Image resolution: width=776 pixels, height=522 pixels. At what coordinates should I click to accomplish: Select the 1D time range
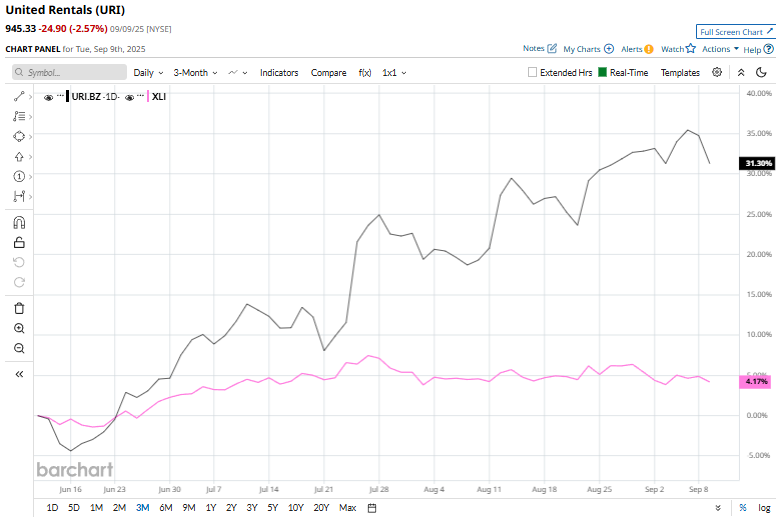[x=52, y=508]
